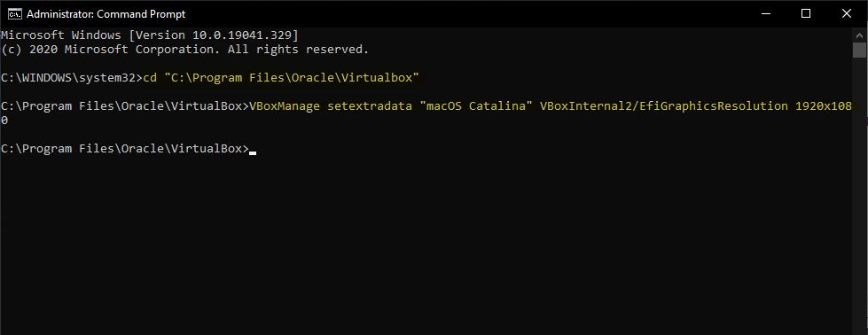
Task: Click the Administrator: Command Prompt title text
Action: click(106, 14)
